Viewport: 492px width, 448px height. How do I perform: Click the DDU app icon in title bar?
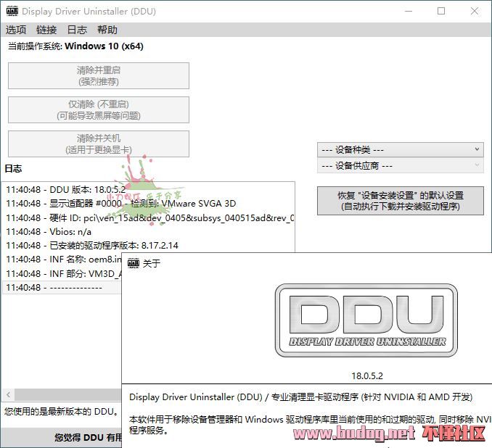[x=12, y=12]
